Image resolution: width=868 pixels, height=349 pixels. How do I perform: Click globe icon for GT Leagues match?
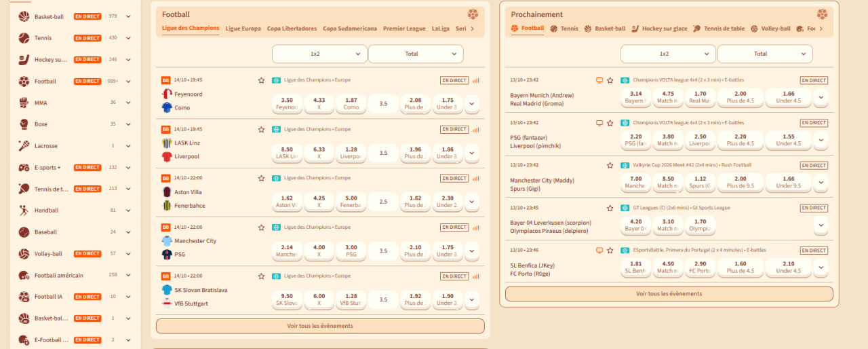pos(625,208)
